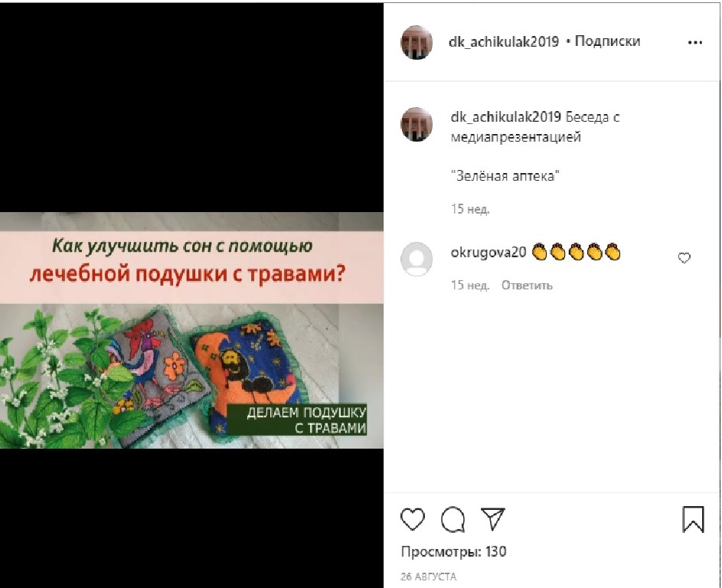
Task: Open the three-dot more options menu
Action: (695, 42)
